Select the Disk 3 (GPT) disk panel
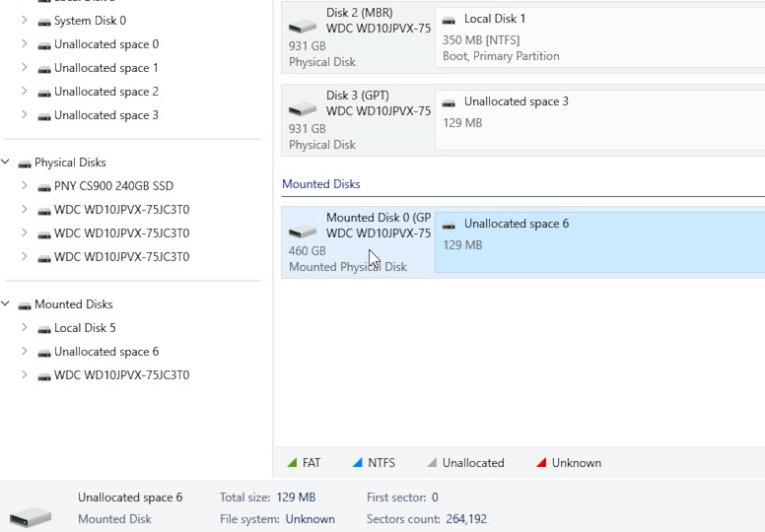The width and height of the screenshot is (765, 532). click(358, 120)
